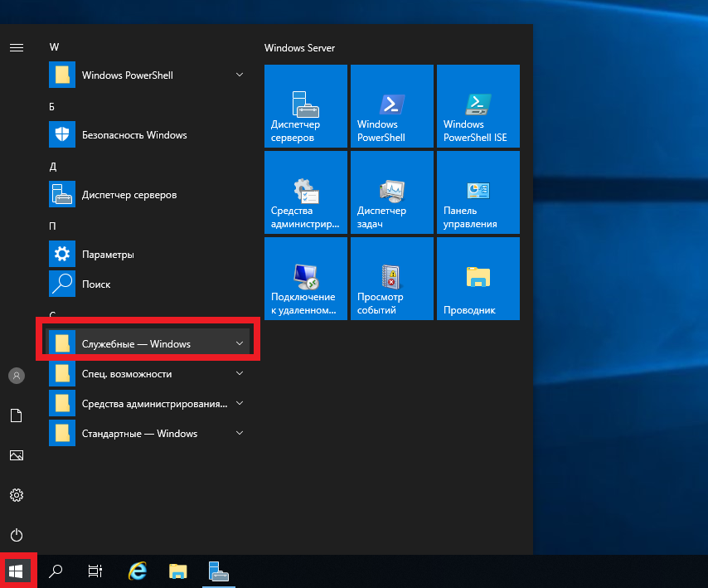Open the Средства администрирования tile
Image resolution: width=708 pixels, height=588 pixels.
pos(306,192)
